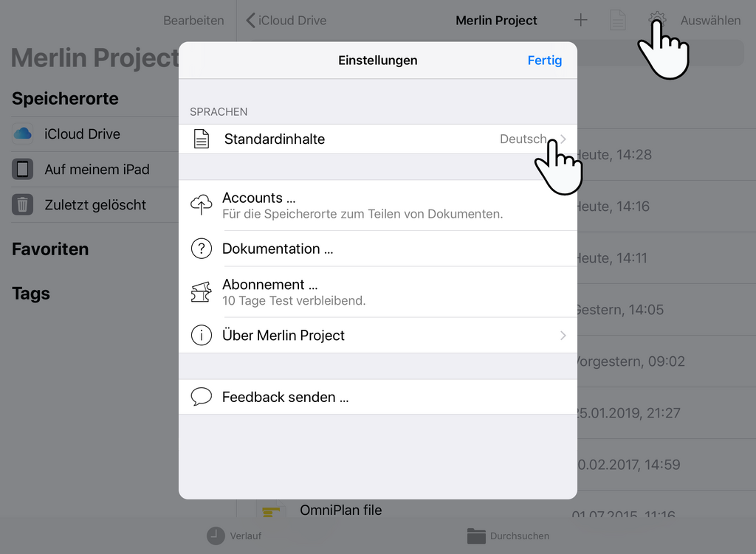Viewport: 756px width, 554px height.
Task: Open the Zuletzt gelöscht trash icon
Action: [x=23, y=205]
